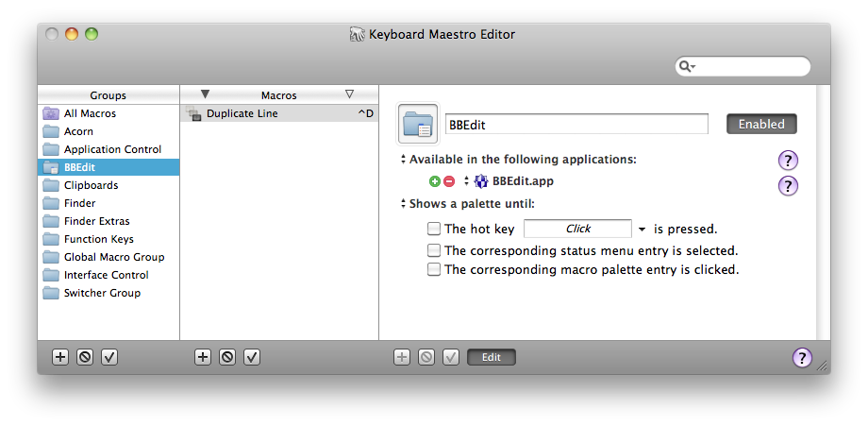The height and width of the screenshot is (426, 868).
Task: Select the Interface Control group
Action: [x=108, y=275]
